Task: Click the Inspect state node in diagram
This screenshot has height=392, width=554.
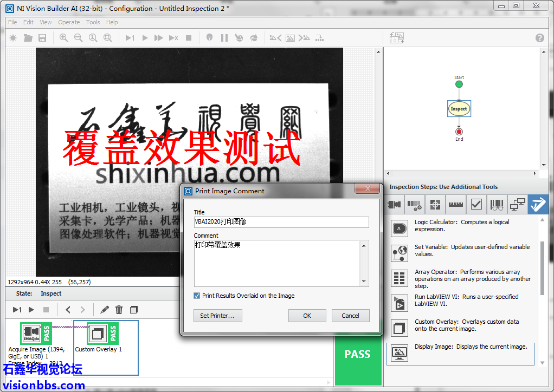Action: [459, 109]
